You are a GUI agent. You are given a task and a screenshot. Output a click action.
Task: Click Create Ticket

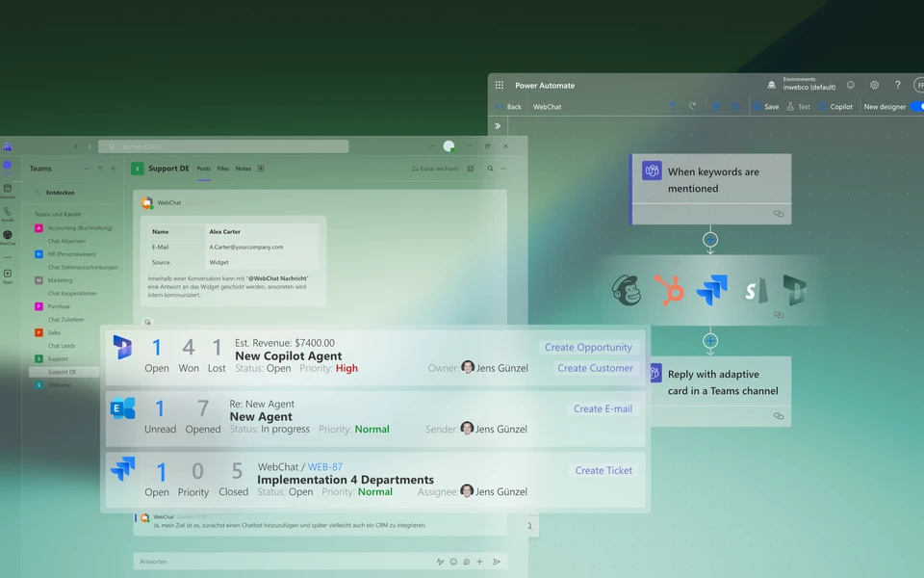[x=603, y=470]
